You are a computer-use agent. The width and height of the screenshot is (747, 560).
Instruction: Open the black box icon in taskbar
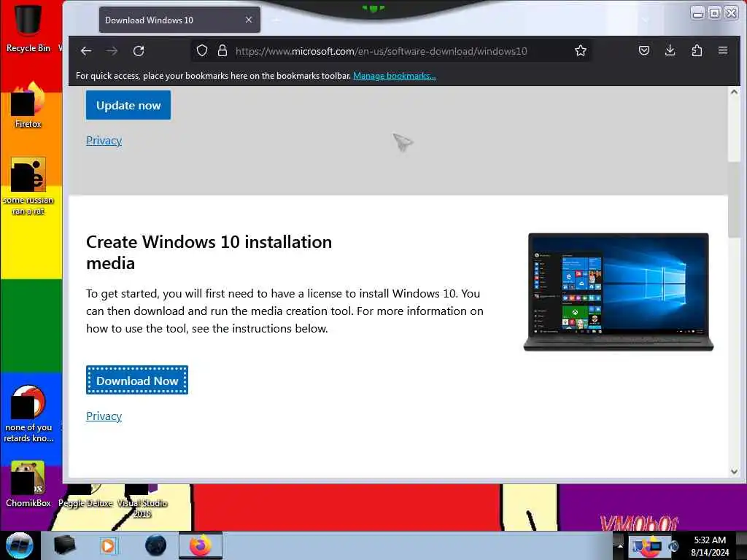[x=64, y=545]
